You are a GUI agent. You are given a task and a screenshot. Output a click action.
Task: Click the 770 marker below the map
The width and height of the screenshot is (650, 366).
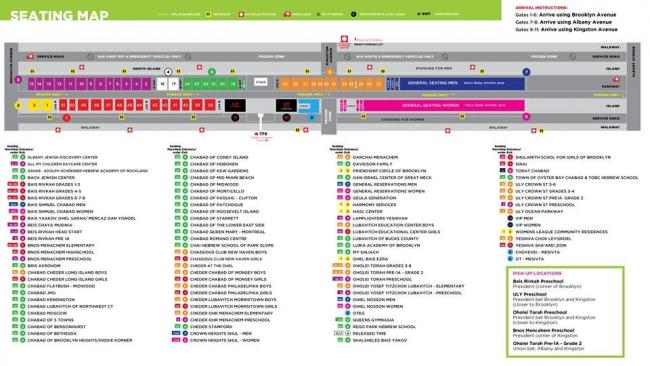pyautogui.click(x=261, y=134)
